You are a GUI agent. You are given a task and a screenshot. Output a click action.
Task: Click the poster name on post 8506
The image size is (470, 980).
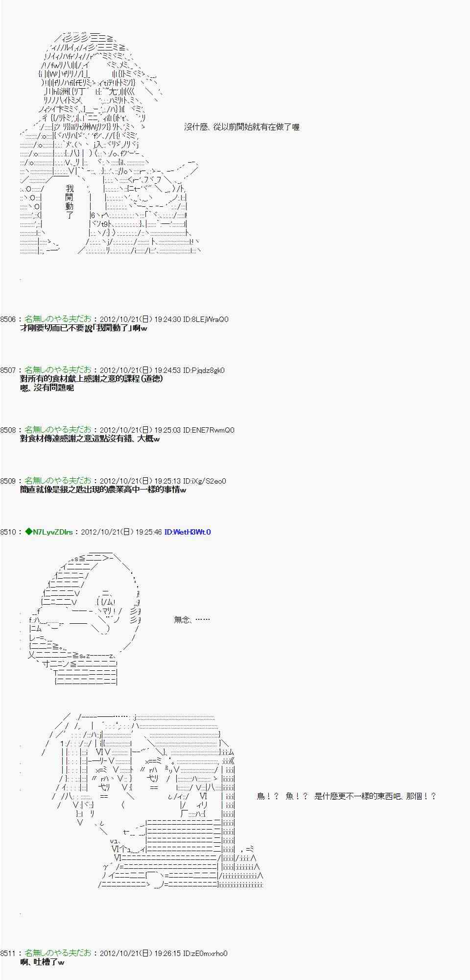58,319
